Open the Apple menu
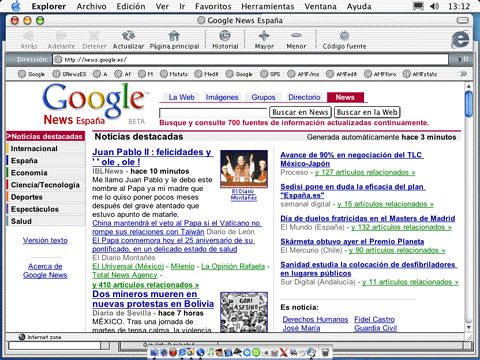Screen dimensions: 480x360 pyautogui.click(x=16, y=6)
